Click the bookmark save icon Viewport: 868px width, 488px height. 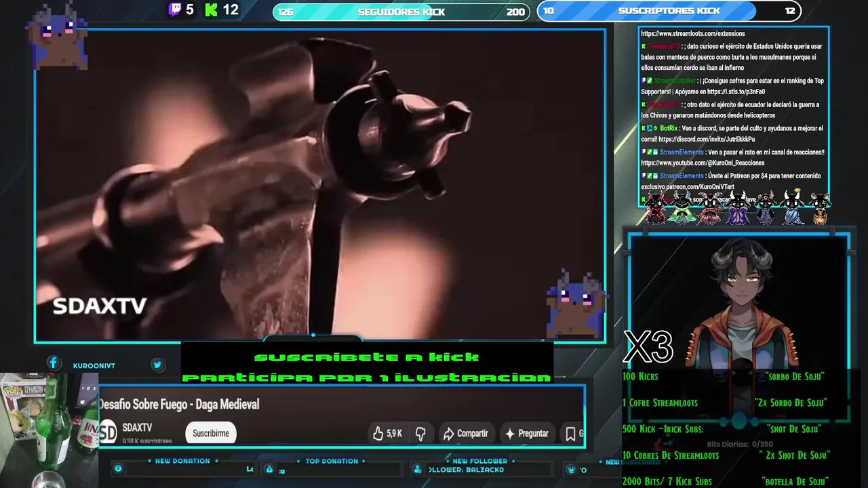point(570,434)
